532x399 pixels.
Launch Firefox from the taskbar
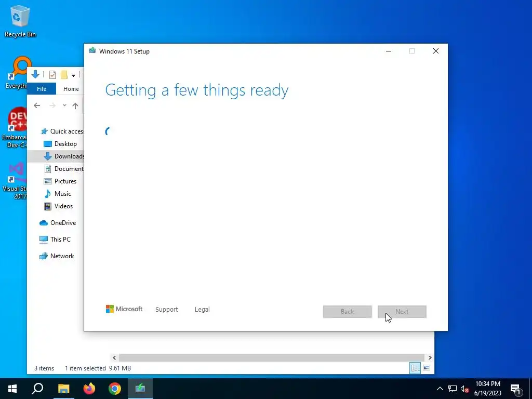[x=89, y=389]
